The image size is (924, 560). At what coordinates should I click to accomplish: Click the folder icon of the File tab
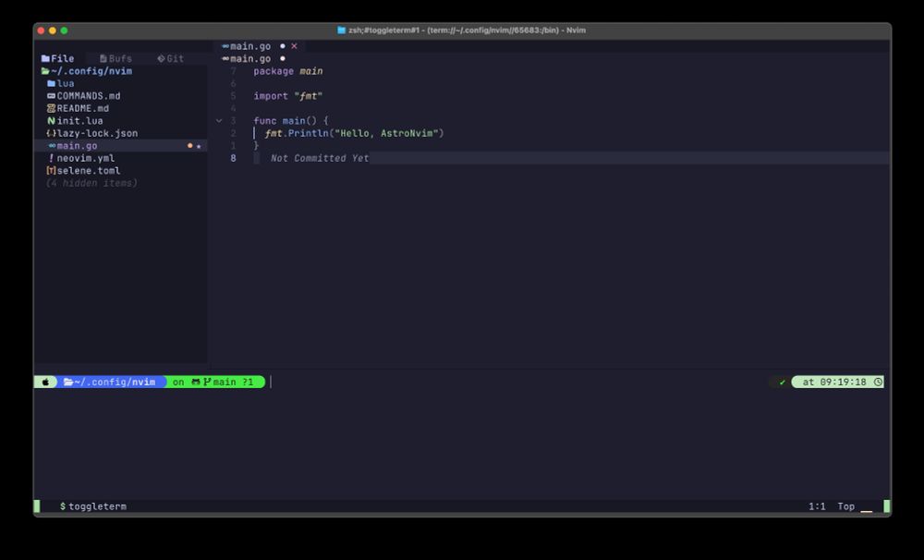tap(45, 58)
